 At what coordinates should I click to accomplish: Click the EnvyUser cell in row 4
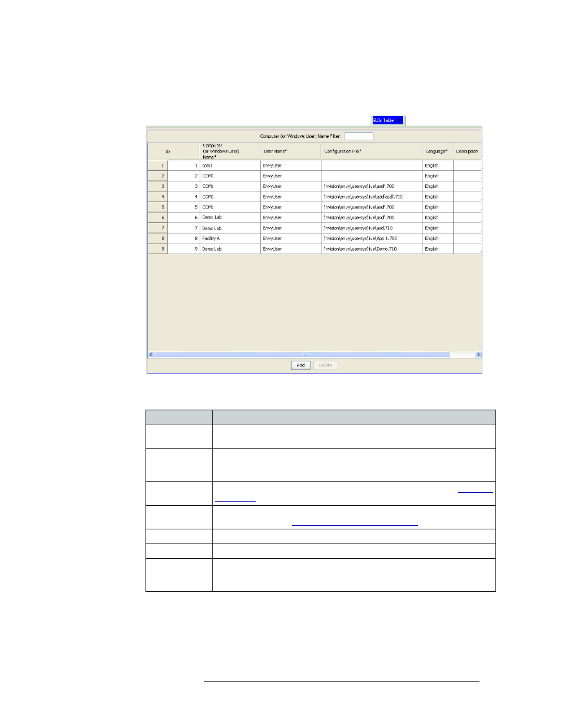click(290, 197)
